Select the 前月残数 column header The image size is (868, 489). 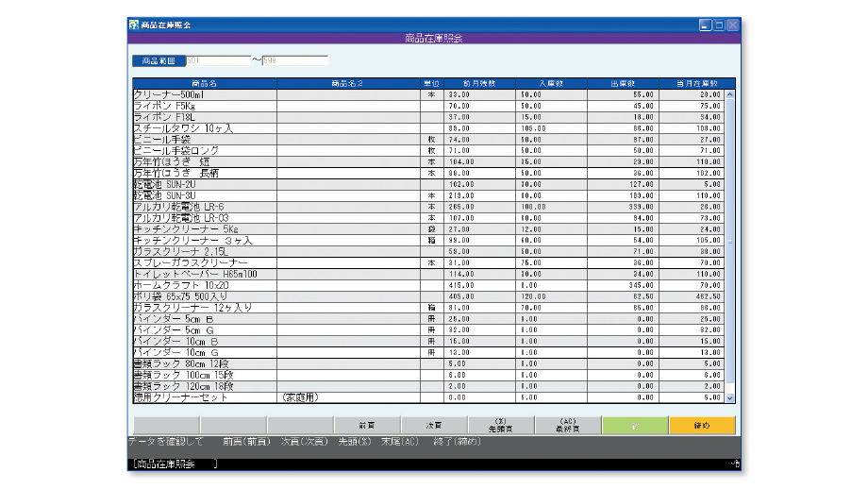click(x=479, y=83)
